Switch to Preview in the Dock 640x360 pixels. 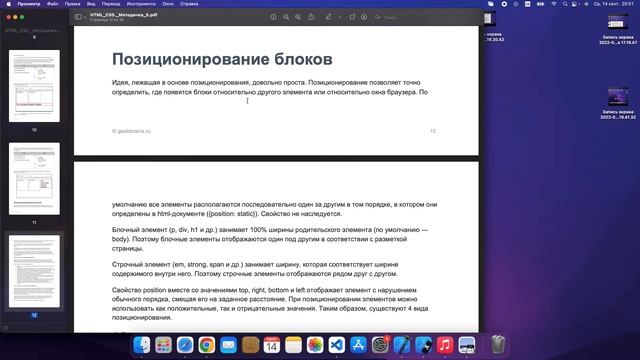click(467, 345)
